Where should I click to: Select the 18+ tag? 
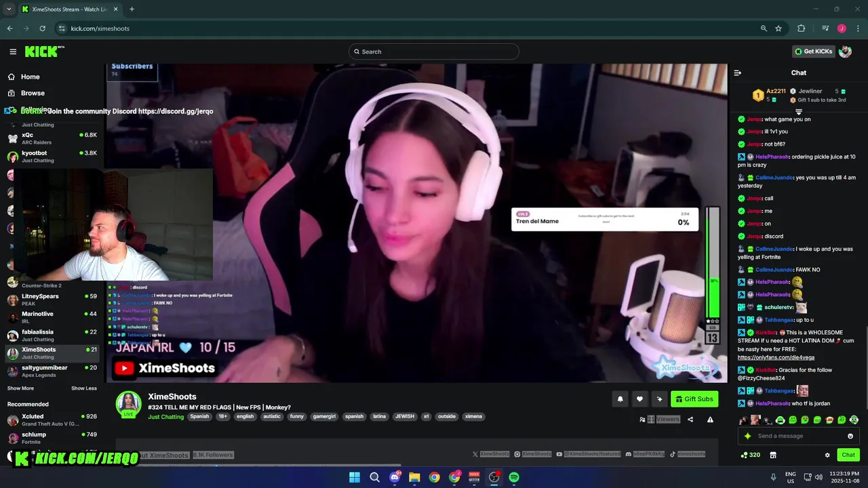[222, 416]
